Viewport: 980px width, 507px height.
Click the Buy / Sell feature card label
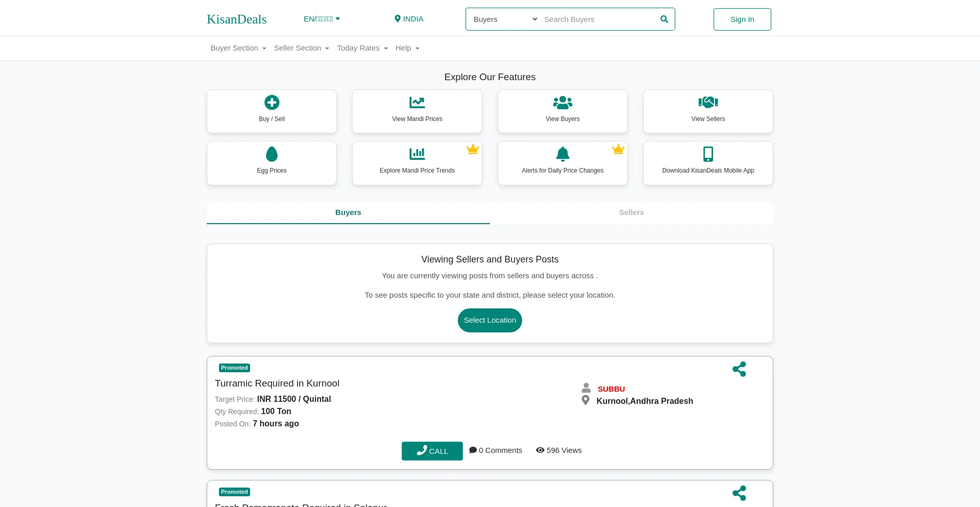[272, 119]
